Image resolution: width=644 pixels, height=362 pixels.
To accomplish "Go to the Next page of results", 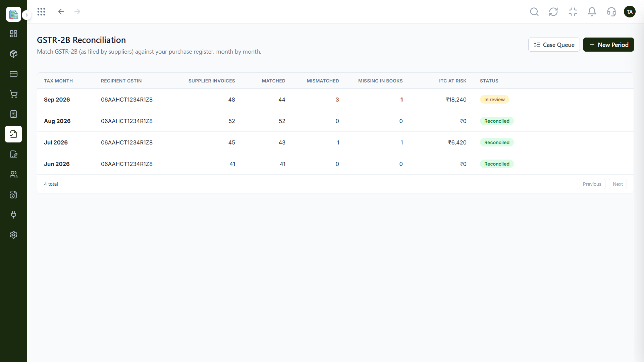I will click(618, 184).
